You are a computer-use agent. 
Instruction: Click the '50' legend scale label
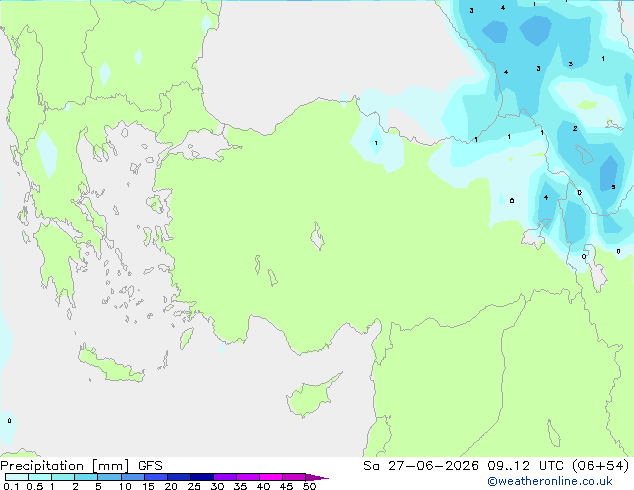[x=309, y=486]
